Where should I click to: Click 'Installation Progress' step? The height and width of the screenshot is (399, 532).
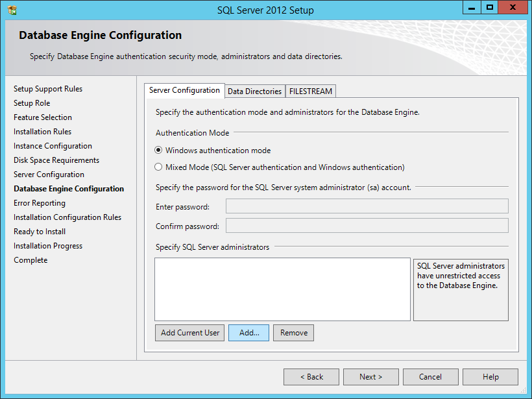tap(48, 246)
